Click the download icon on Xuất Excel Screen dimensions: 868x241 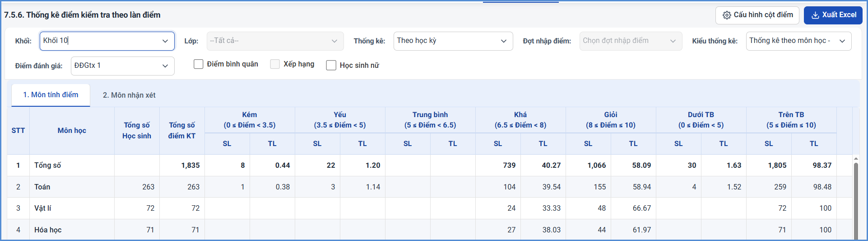[815, 15]
